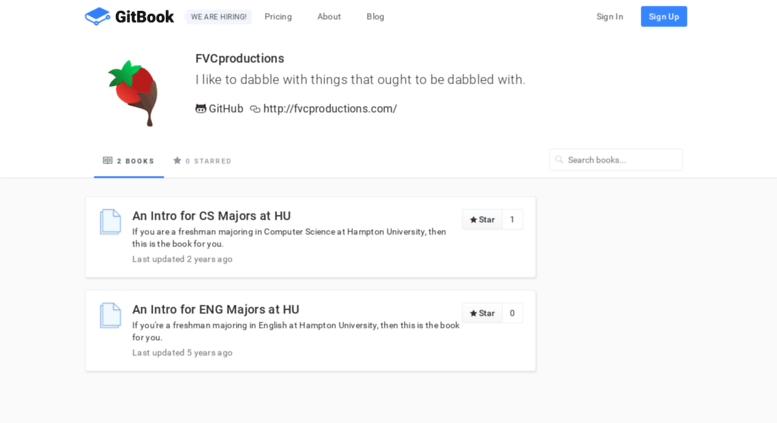
Task: Star the An Intro for ENG Majors book
Action: (x=482, y=313)
